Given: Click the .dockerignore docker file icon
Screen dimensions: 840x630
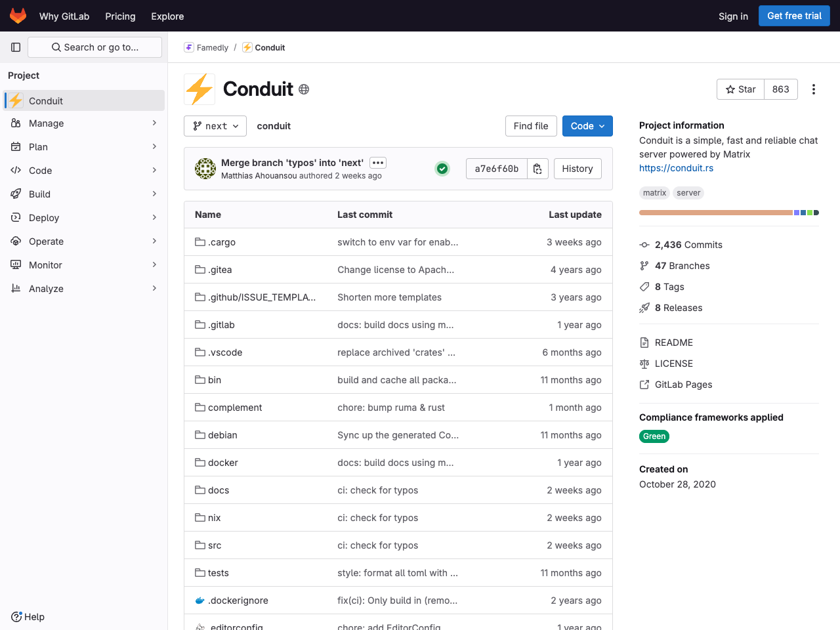Looking at the screenshot, I should 200,600.
